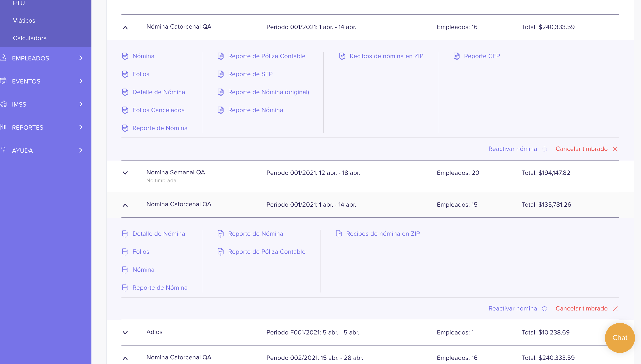Click 'Total: $135,781.26' amount text
Viewport: 641px width, 364px height.
click(x=546, y=205)
